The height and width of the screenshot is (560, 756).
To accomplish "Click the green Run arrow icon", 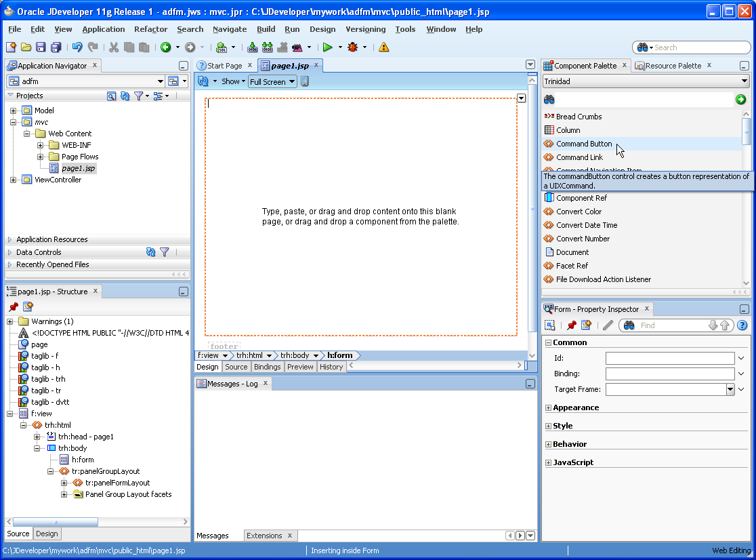I will (328, 47).
